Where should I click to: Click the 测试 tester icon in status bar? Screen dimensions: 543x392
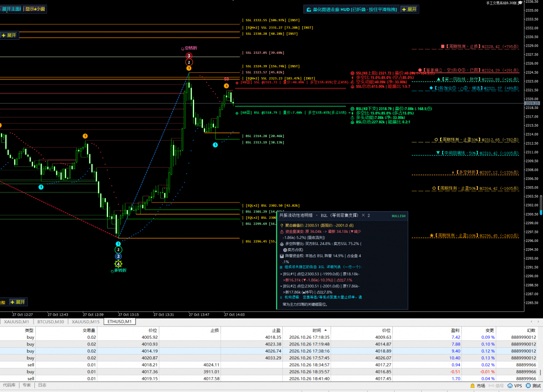(528, 386)
